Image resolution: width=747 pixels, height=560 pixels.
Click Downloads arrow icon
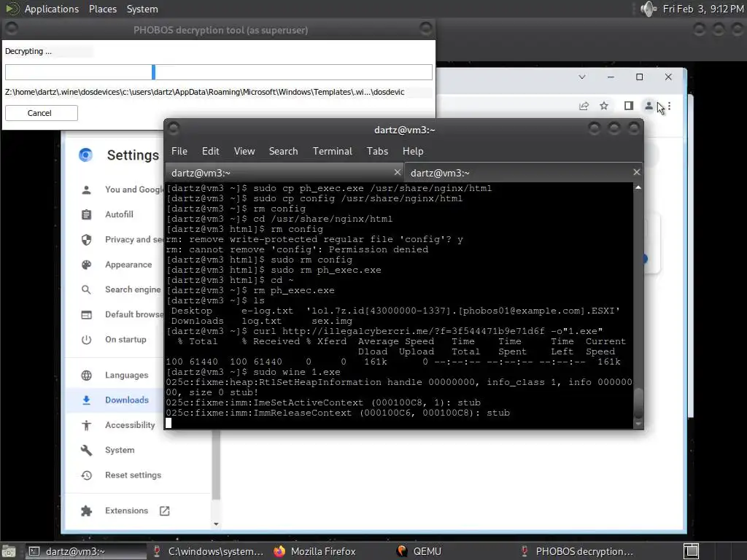point(86,400)
